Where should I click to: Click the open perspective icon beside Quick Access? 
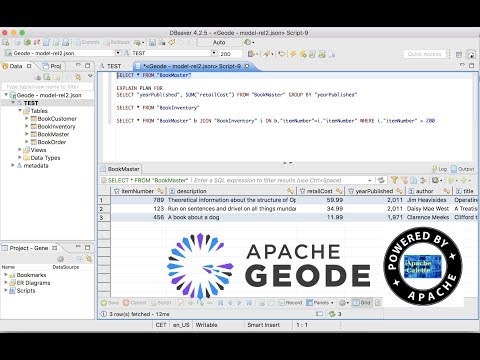[x=459, y=54]
